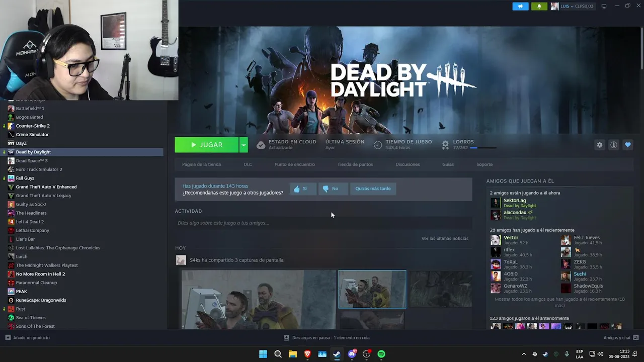Screen dimensions: 644x362
Task: Open the achievements LOGROS gear icon
Action: coord(445,145)
